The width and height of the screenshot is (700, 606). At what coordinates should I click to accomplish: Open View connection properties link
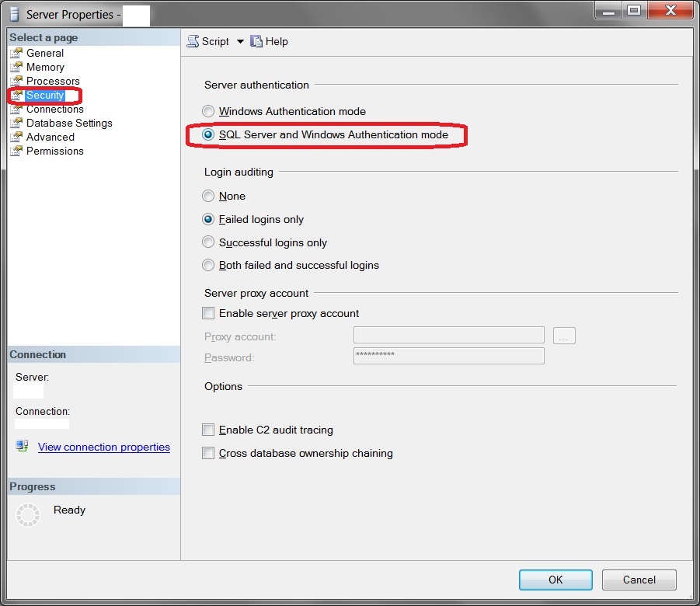coord(103,448)
